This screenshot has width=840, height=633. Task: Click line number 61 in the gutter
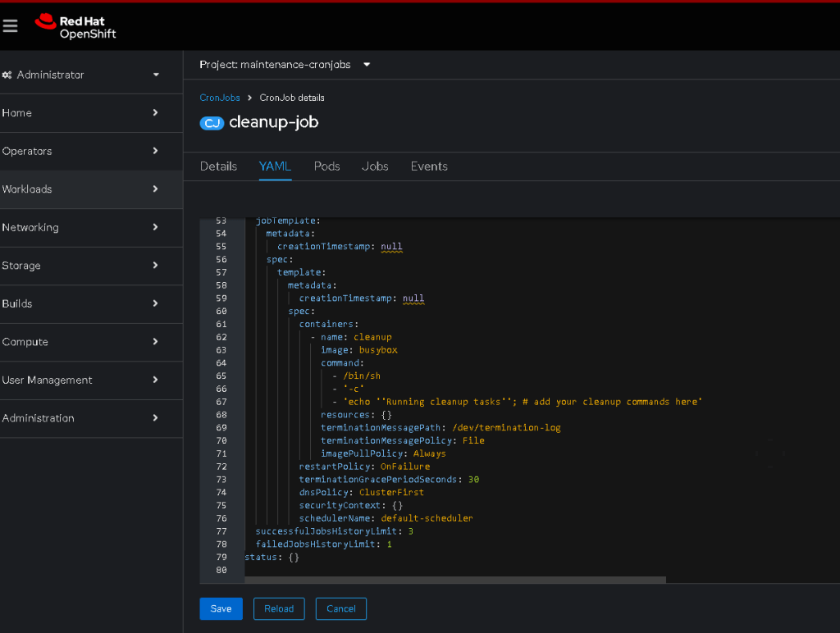tap(221, 325)
